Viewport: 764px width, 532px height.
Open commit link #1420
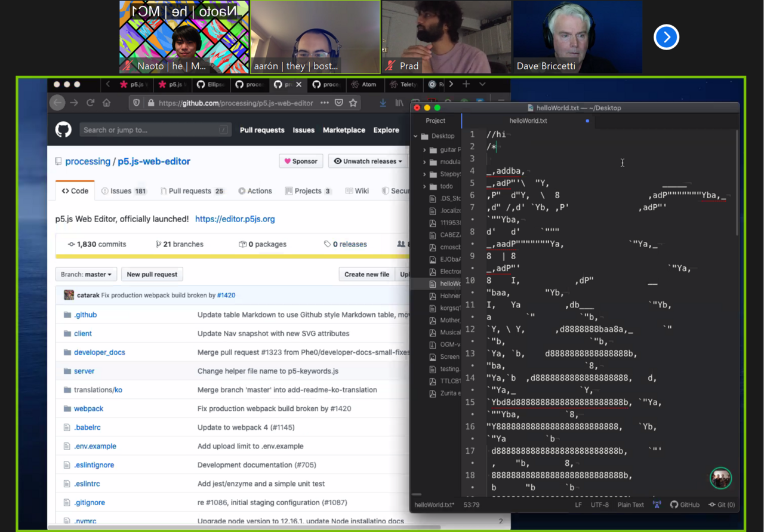(x=226, y=295)
